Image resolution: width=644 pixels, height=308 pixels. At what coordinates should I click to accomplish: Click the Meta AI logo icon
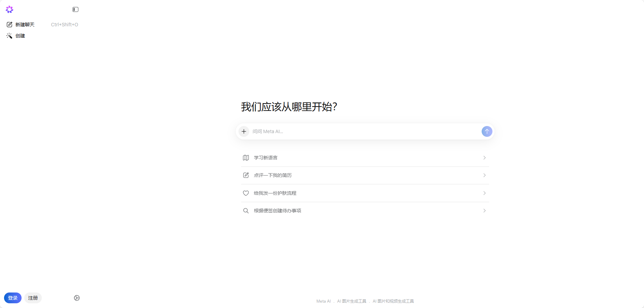tap(9, 9)
